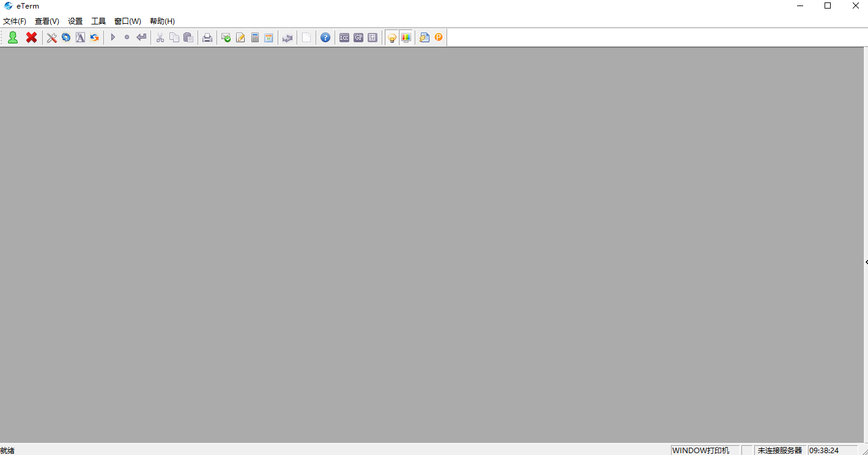
Task: Click the round record dot icon
Action: (x=127, y=38)
